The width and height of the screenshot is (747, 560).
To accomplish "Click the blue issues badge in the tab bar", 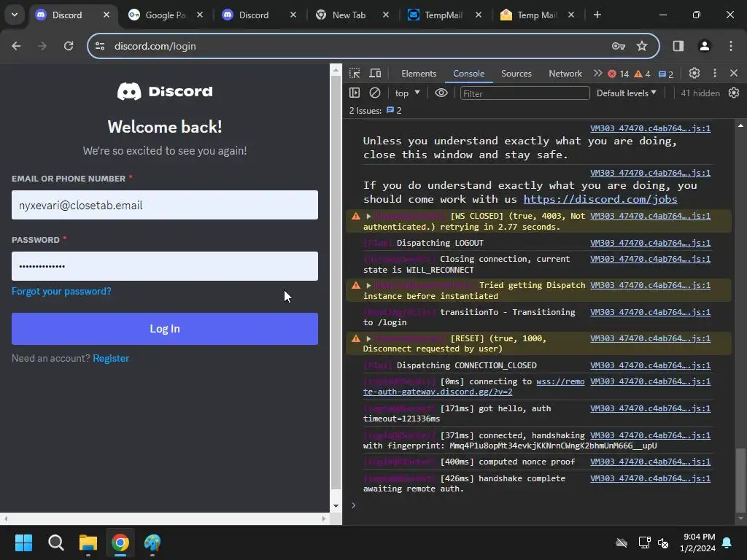I will 666,74.
